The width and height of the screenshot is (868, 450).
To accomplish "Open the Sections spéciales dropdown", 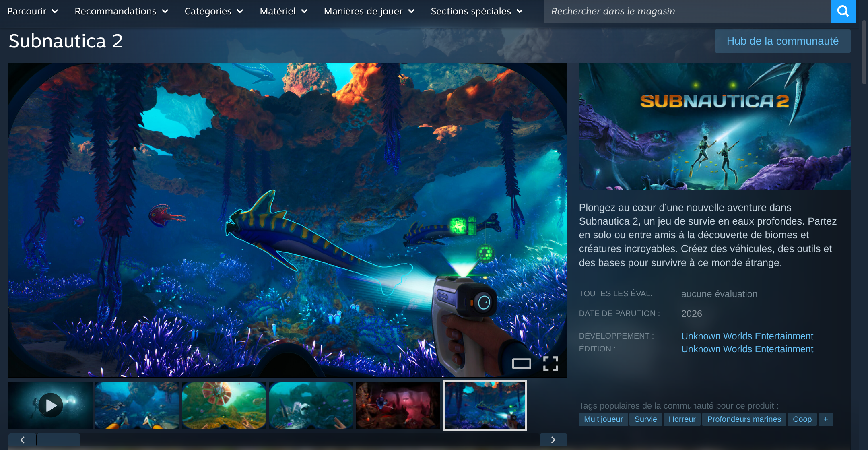I will point(476,11).
